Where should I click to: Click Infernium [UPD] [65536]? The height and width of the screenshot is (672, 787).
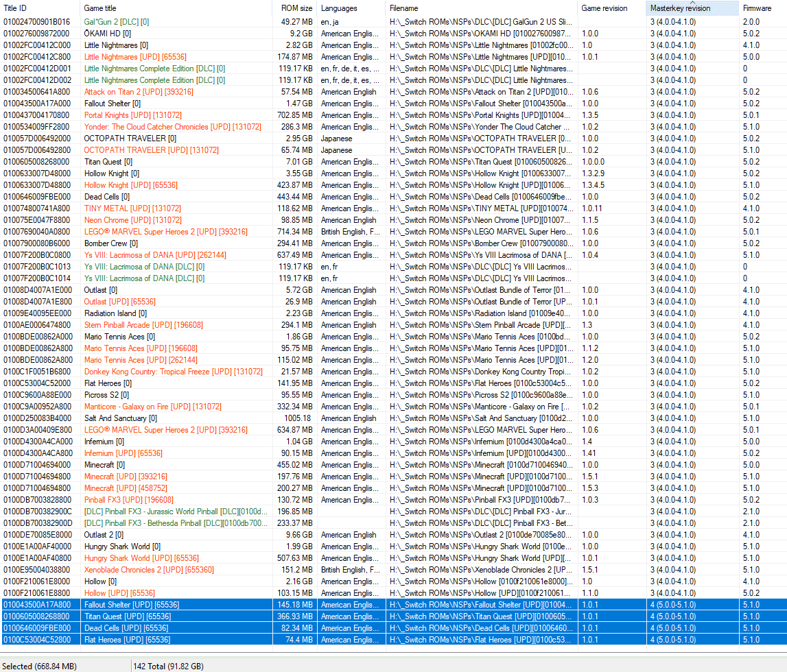coord(123,453)
